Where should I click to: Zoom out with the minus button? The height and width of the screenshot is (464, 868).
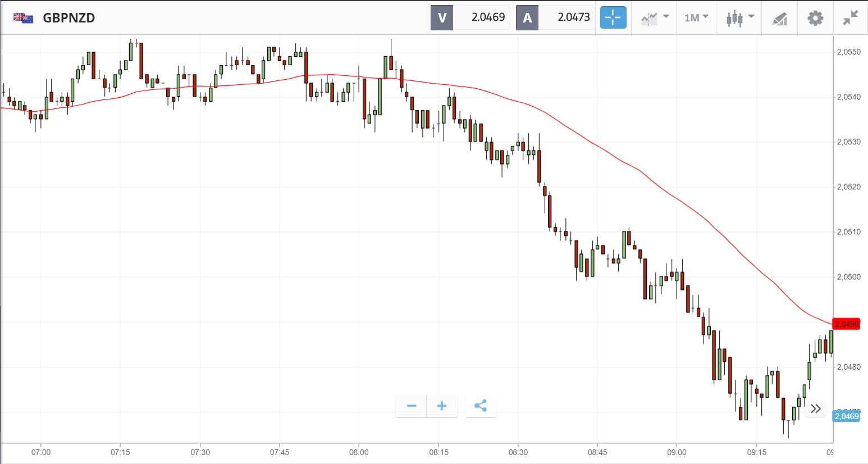click(412, 406)
